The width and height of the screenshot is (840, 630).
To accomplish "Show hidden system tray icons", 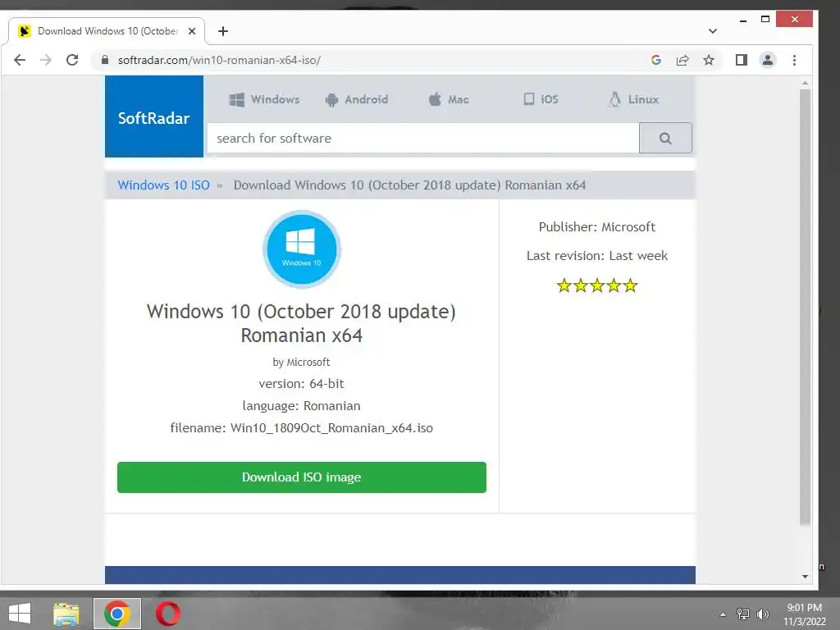I will (723, 614).
